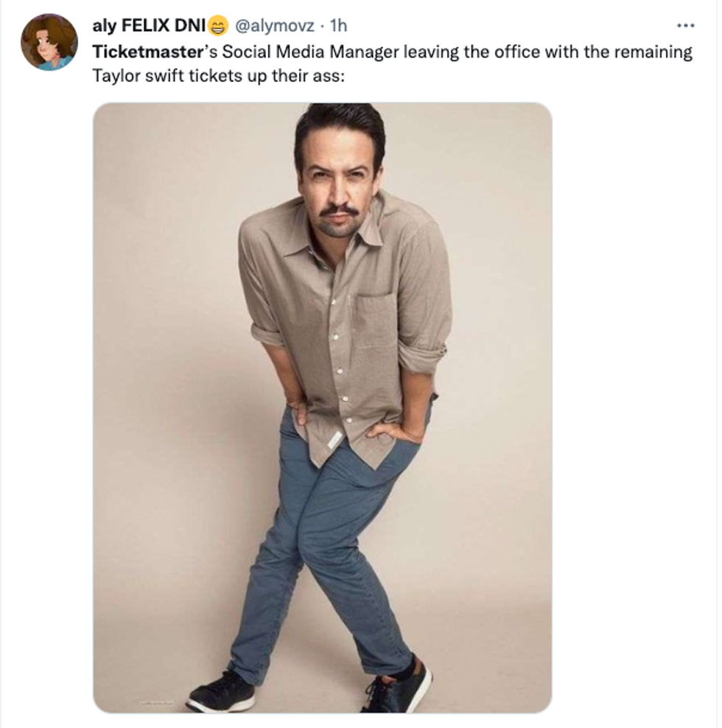722x728 pixels.
Task: Click the dot separator before the timestamp
Action: click(x=322, y=27)
